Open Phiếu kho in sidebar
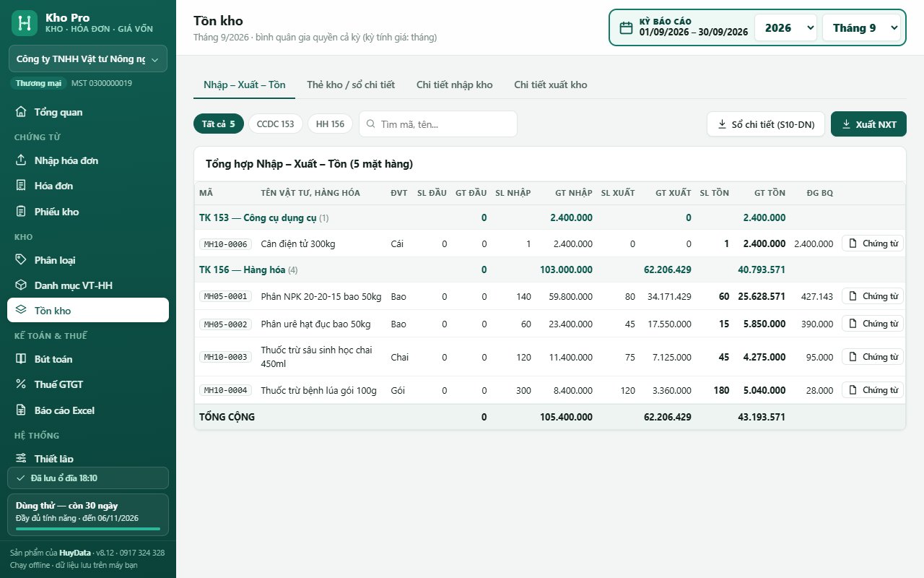Screen dimensions: 924x578 (x=88, y=212)
